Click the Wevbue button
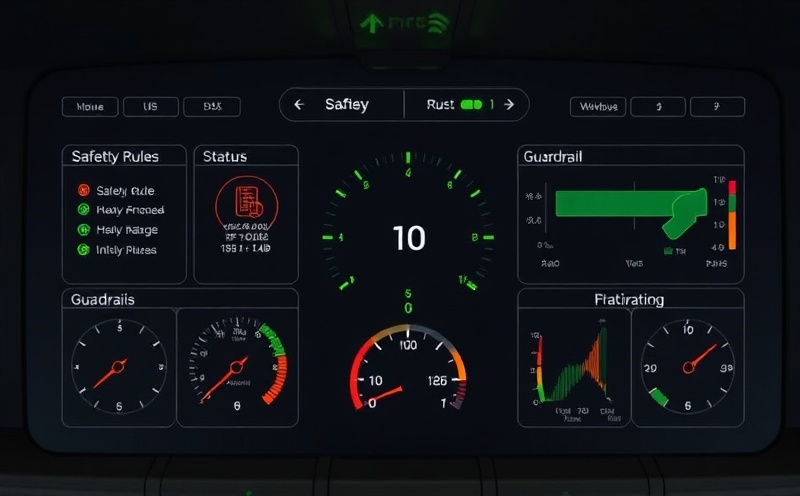Image resolution: width=800 pixels, height=496 pixels. (598, 107)
